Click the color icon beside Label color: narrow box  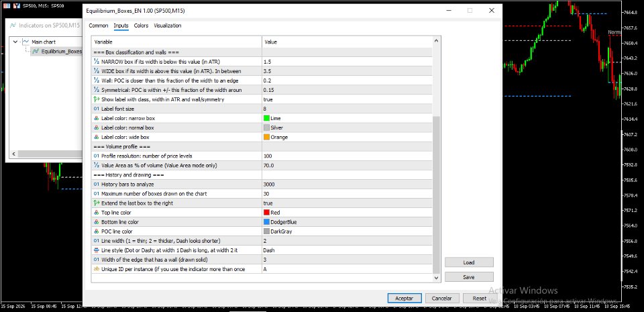(97, 118)
